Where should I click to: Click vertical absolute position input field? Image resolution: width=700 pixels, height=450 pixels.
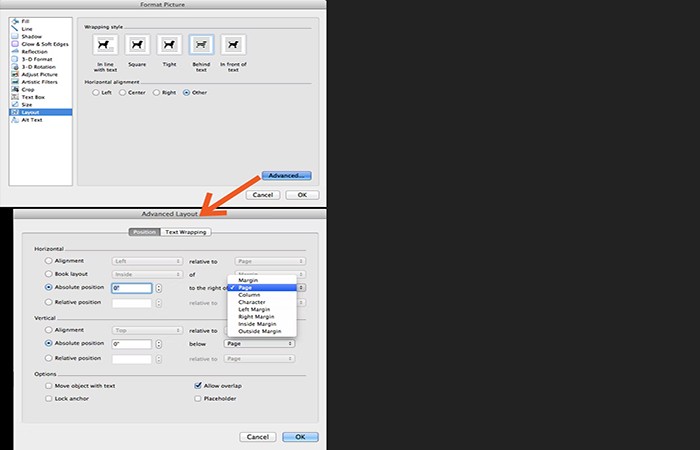tap(132, 344)
